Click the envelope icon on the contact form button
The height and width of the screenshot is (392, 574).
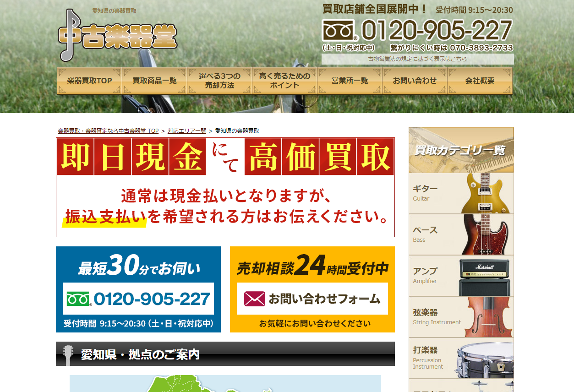(255, 299)
